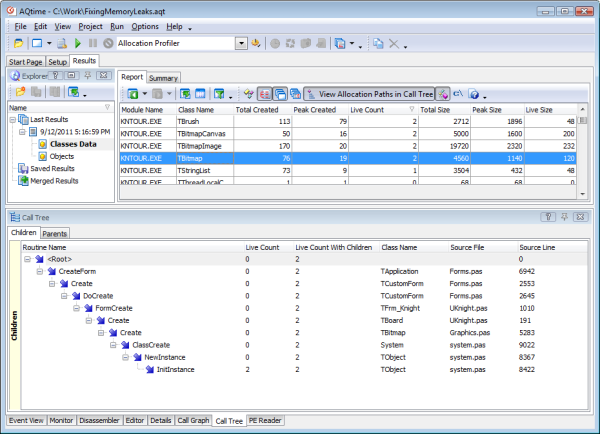Click the Field Chooser columns icon
The width and height of the screenshot is (600, 434).
click(200, 94)
